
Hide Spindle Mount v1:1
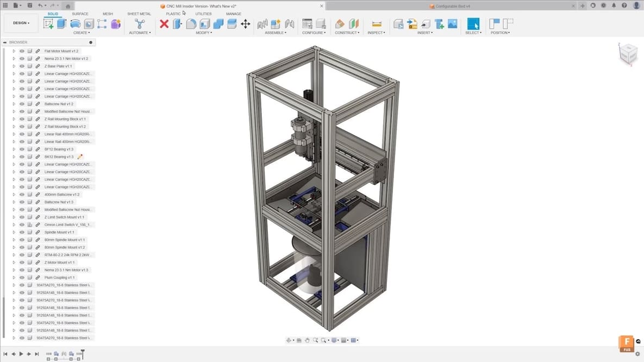coord(22,232)
